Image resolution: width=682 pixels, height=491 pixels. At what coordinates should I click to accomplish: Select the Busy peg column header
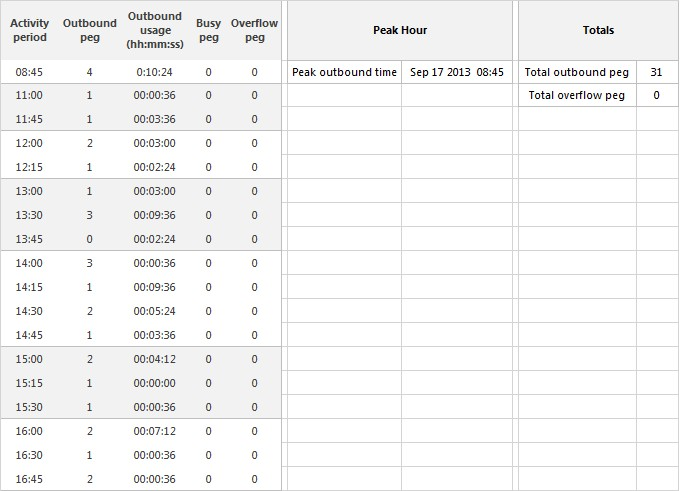[208, 30]
